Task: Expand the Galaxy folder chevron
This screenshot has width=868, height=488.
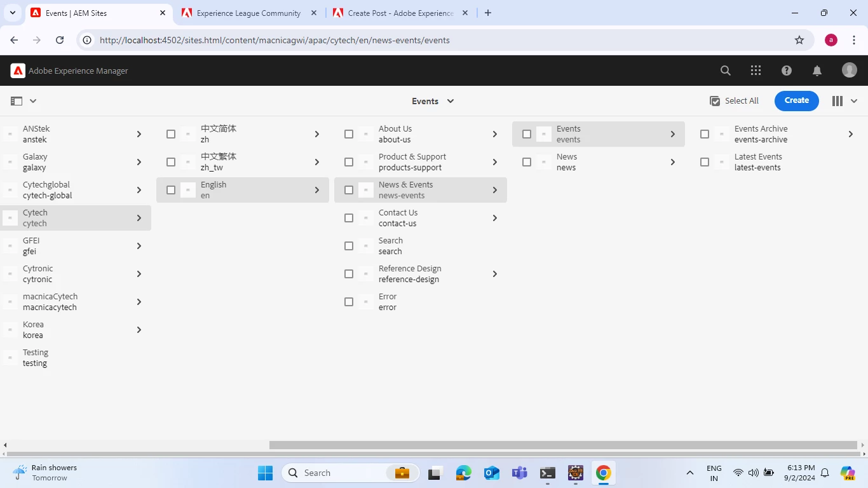Action: click(x=139, y=162)
